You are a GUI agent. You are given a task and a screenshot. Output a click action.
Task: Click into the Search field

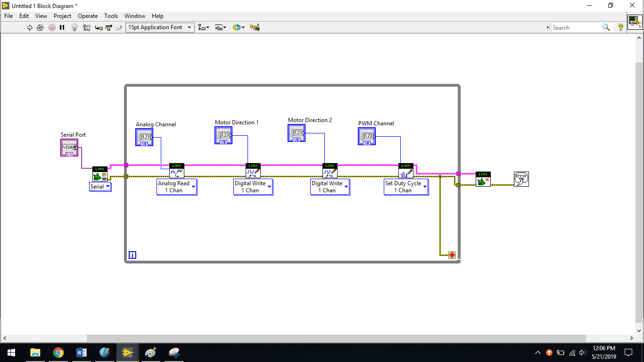pos(577,27)
